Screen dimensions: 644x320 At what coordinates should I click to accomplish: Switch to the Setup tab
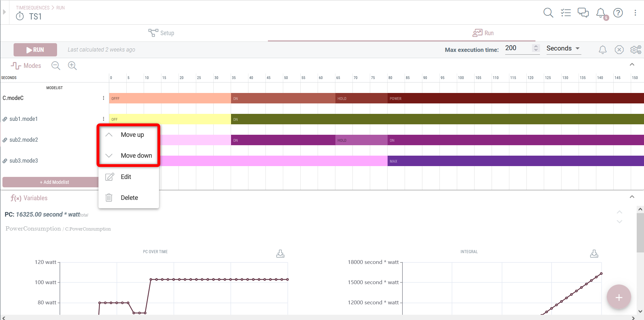click(x=161, y=33)
